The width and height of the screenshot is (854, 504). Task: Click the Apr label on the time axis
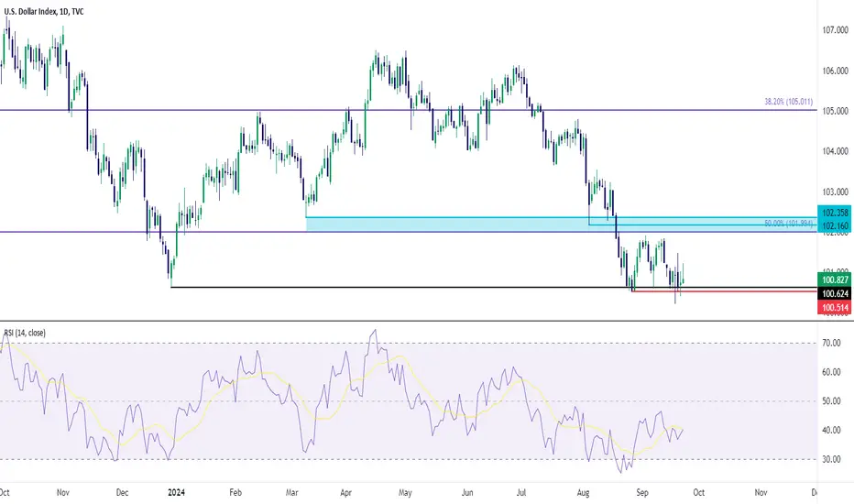(x=345, y=493)
